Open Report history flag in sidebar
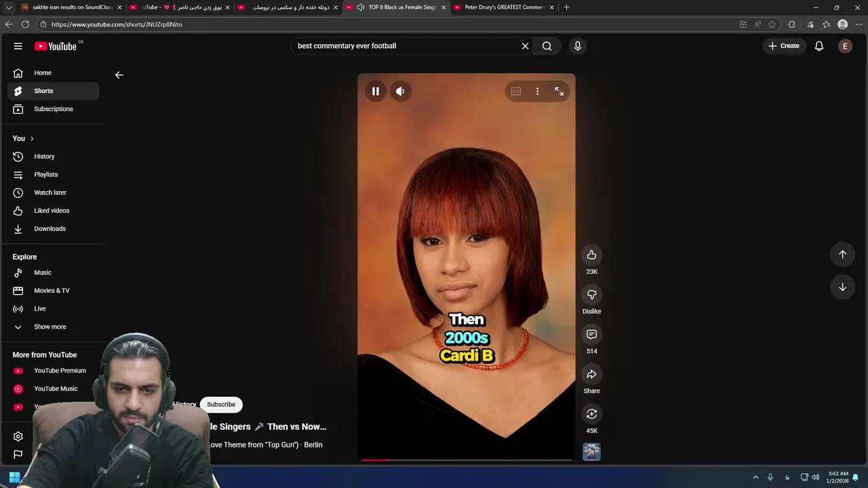Screen dimensions: 868x488 (18, 454)
